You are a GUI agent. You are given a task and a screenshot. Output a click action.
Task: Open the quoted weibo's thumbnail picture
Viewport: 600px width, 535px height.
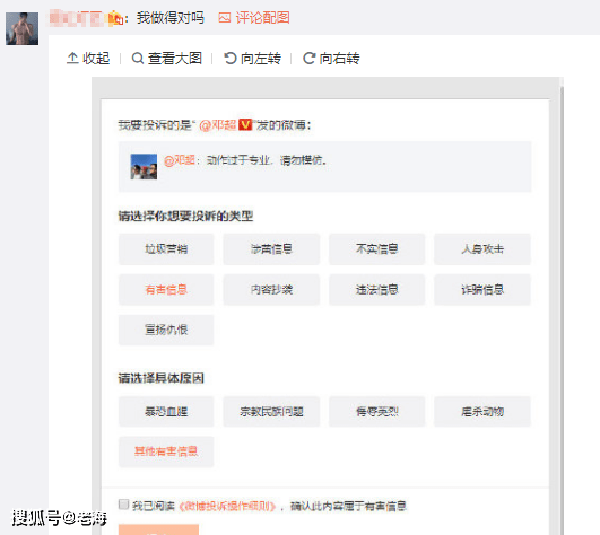[x=143, y=166]
